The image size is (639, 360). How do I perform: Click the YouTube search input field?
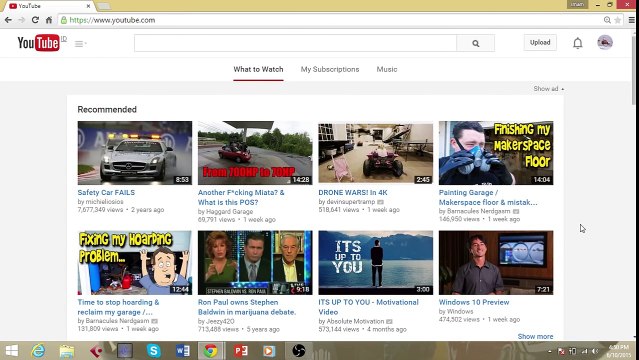[x=295, y=43]
